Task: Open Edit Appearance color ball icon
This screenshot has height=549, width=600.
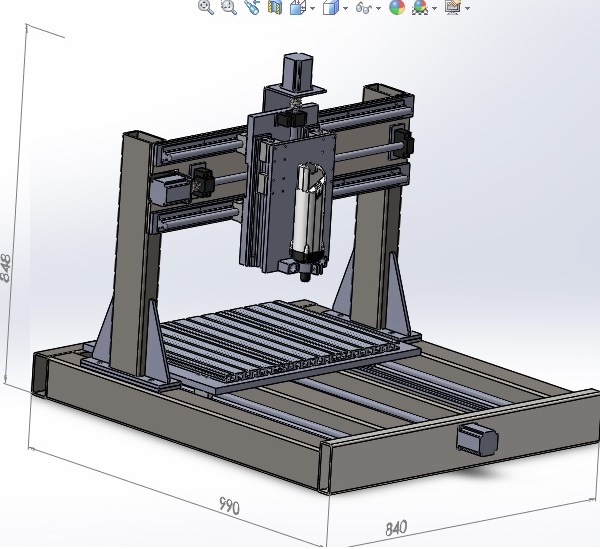Action: [x=397, y=7]
